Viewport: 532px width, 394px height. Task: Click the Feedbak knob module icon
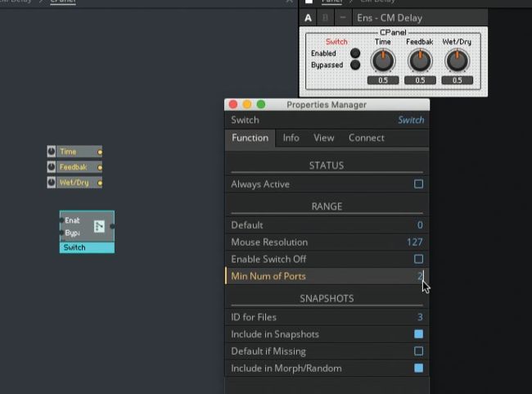click(52, 167)
